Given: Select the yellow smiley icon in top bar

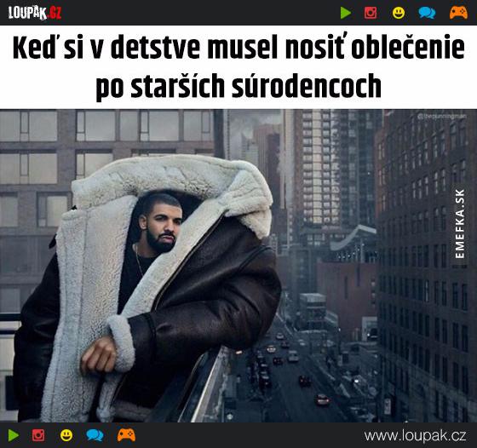Looking at the screenshot, I should [399, 13].
